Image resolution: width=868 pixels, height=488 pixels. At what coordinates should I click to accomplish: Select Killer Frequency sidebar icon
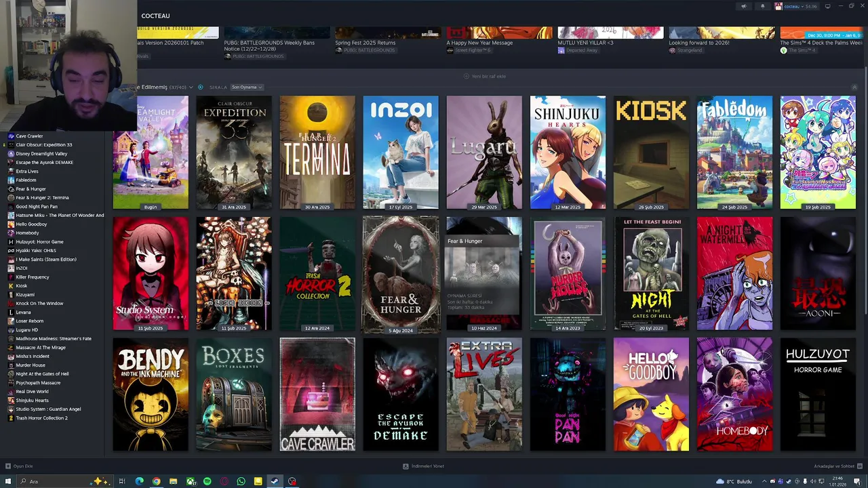point(11,277)
